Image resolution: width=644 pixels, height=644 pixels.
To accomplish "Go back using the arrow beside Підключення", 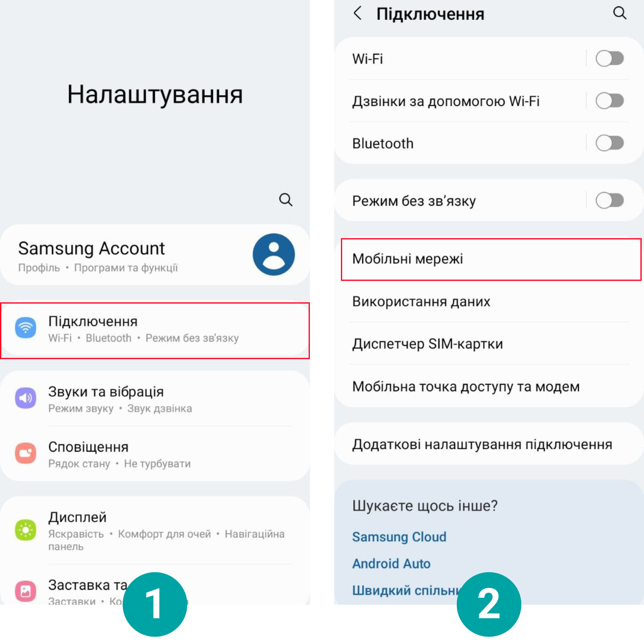I will (358, 13).
